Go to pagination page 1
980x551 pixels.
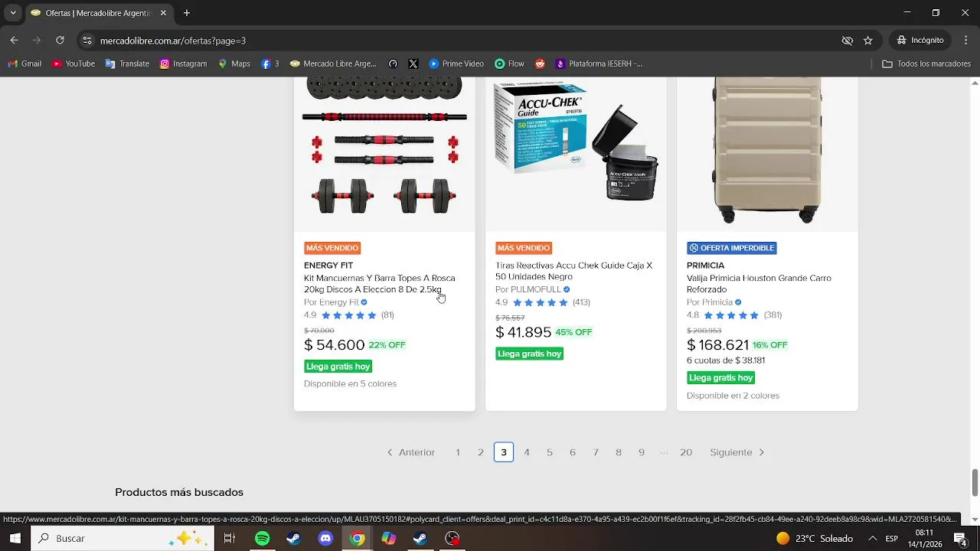click(458, 452)
